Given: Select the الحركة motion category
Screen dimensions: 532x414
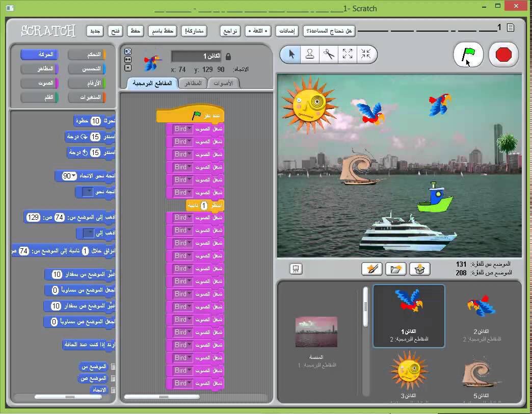Looking at the screenshot, I should [39, 54].
